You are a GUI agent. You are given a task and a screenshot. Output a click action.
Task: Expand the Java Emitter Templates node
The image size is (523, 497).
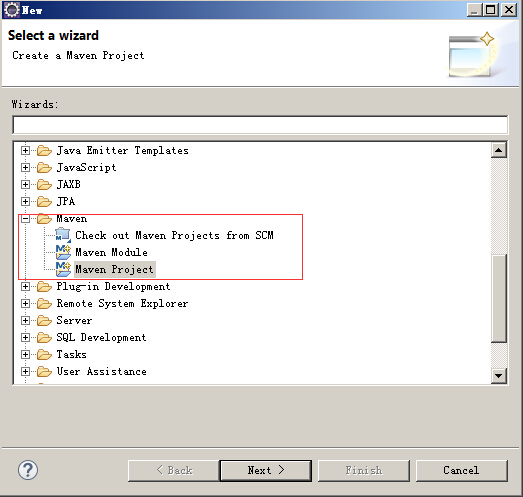[25, 150]
